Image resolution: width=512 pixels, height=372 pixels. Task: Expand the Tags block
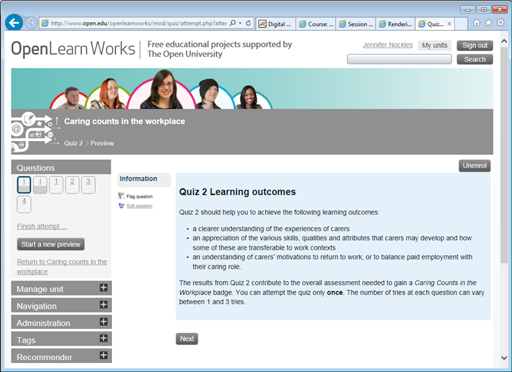[104, 338]
